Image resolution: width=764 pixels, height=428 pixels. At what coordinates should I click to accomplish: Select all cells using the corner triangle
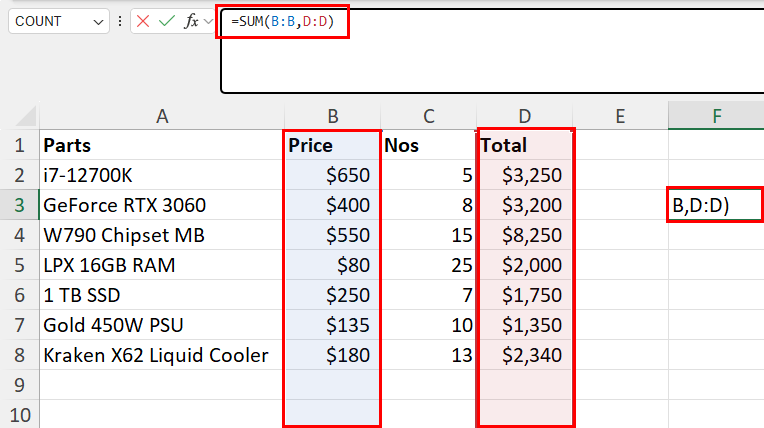(26, 116)
